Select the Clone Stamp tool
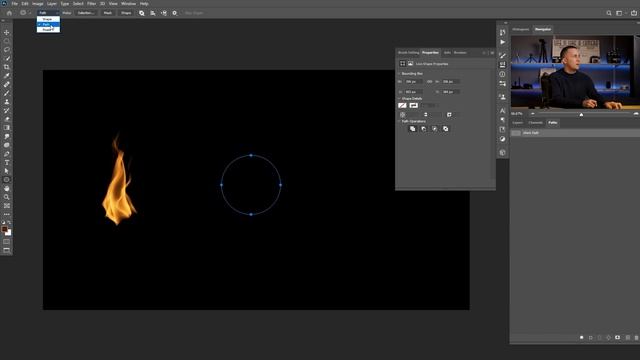This screenshot has width=640, height=360. tap(7, 102)
